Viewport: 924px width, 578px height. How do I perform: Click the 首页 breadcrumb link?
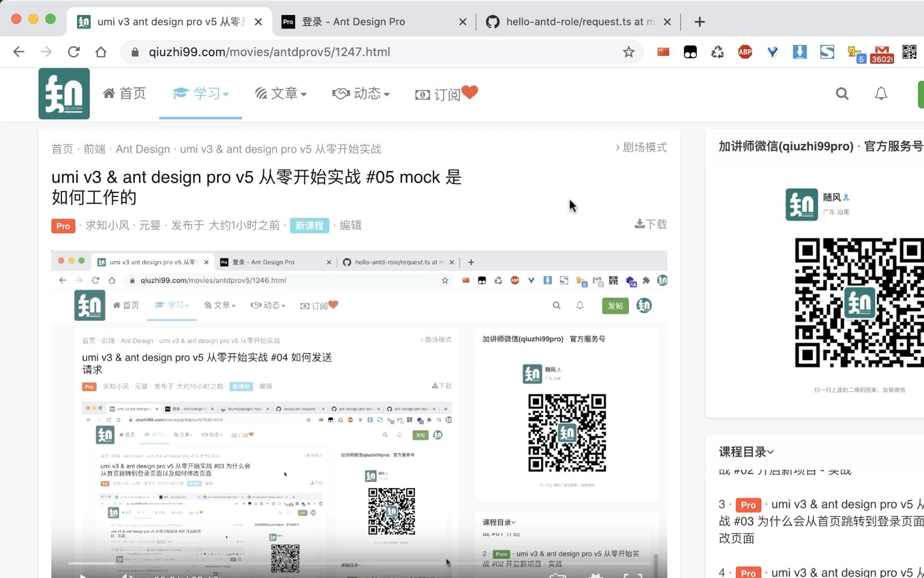pos(62,149)
